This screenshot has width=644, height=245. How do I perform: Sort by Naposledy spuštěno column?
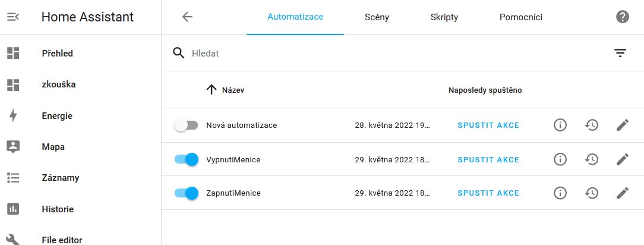485,90
